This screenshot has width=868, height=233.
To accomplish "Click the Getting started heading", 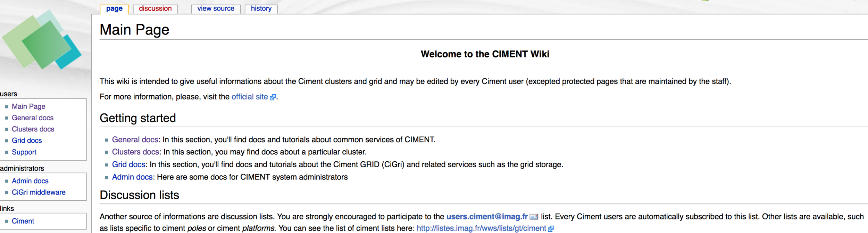I will tap(138, 118).
